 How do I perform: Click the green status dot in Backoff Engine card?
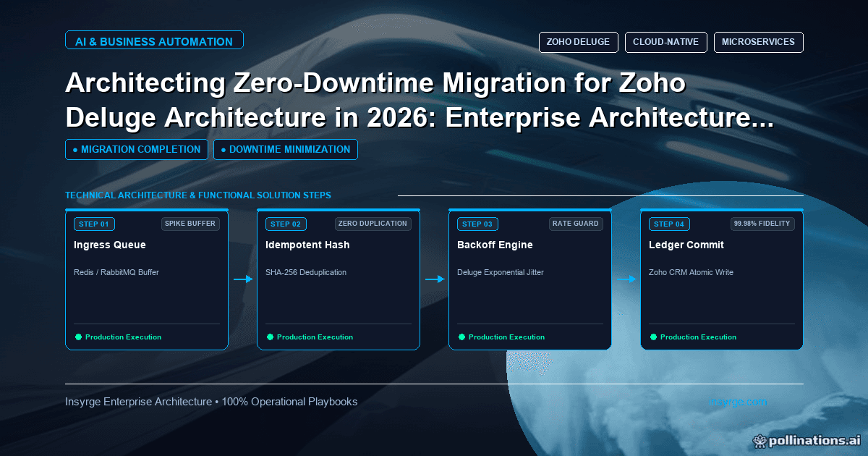coord(461,337)
